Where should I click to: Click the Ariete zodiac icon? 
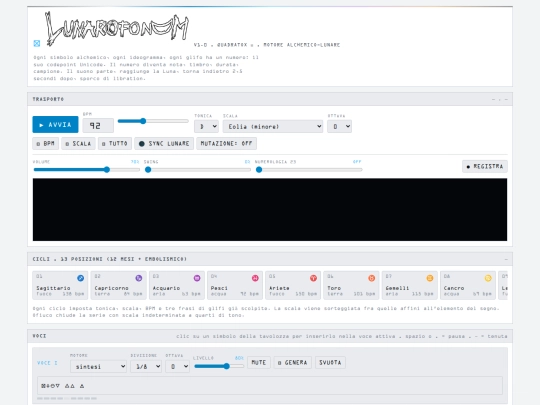click(313, 278)
